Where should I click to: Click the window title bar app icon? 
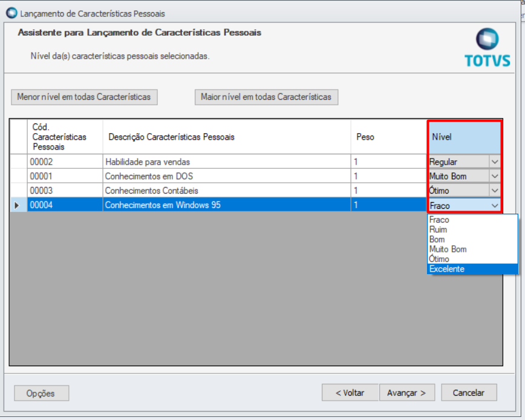pos(11,13)
